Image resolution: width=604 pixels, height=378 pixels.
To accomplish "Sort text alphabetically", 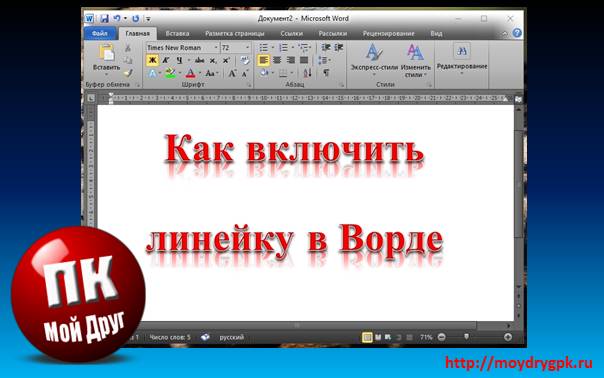I will point(307,73).
